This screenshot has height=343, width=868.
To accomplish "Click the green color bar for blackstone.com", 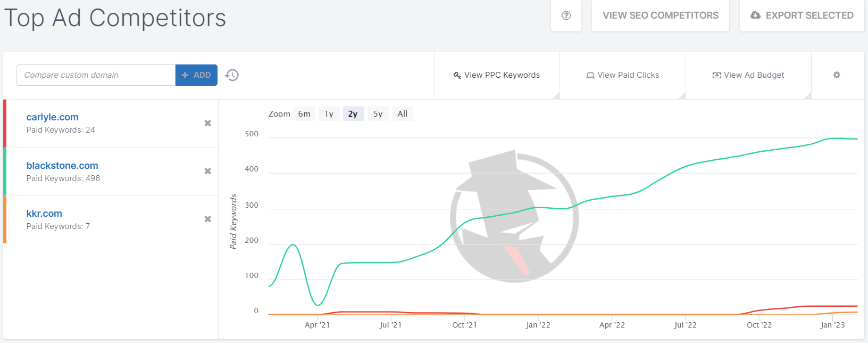I will coord(5,171).
